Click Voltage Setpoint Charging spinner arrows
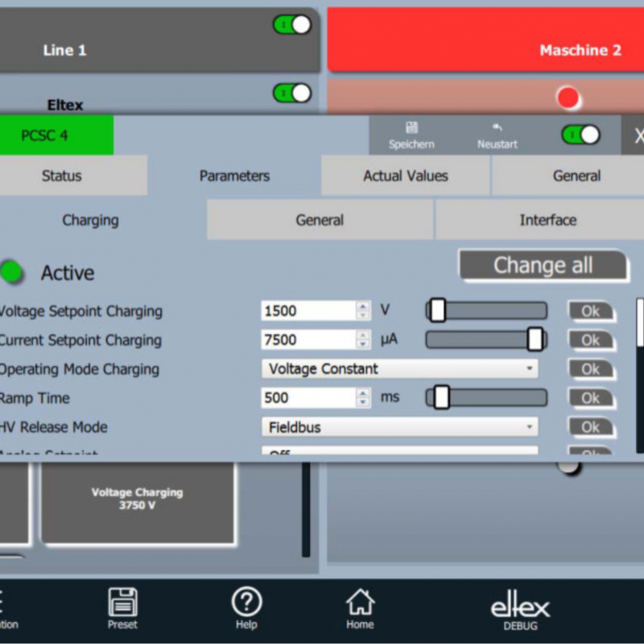The height and width of the screenshot is (644, 644). [x=364, y=311]
